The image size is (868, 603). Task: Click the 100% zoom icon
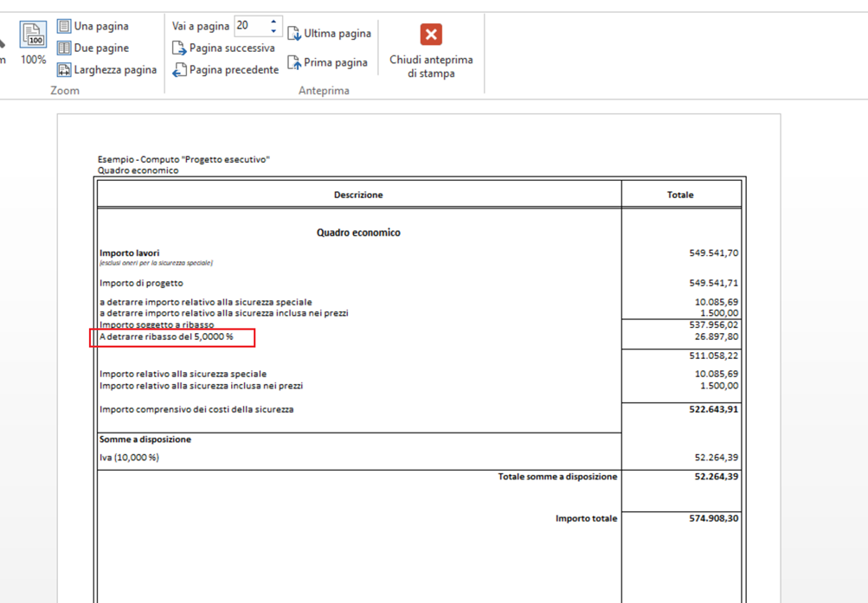pos(33,35)
